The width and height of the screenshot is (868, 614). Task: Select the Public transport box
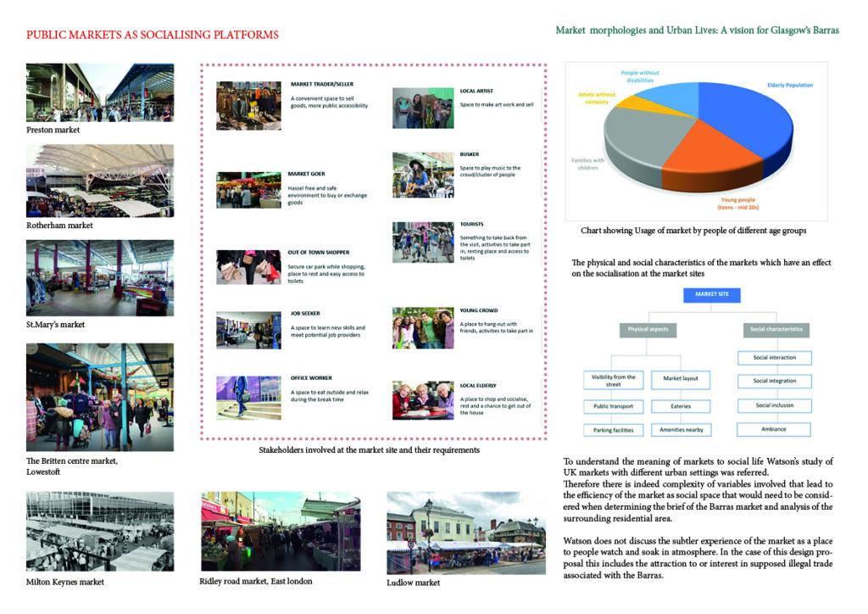(615, 406)
